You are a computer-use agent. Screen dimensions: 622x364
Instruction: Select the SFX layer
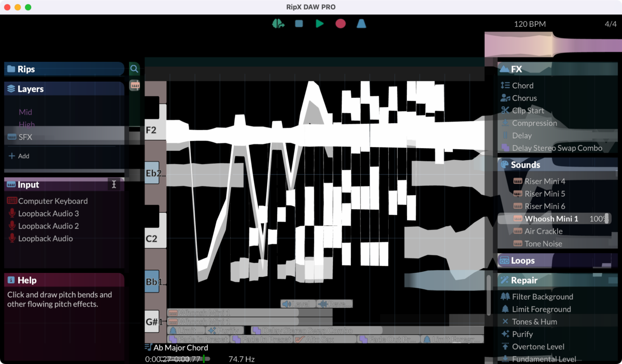coord(64,137)
